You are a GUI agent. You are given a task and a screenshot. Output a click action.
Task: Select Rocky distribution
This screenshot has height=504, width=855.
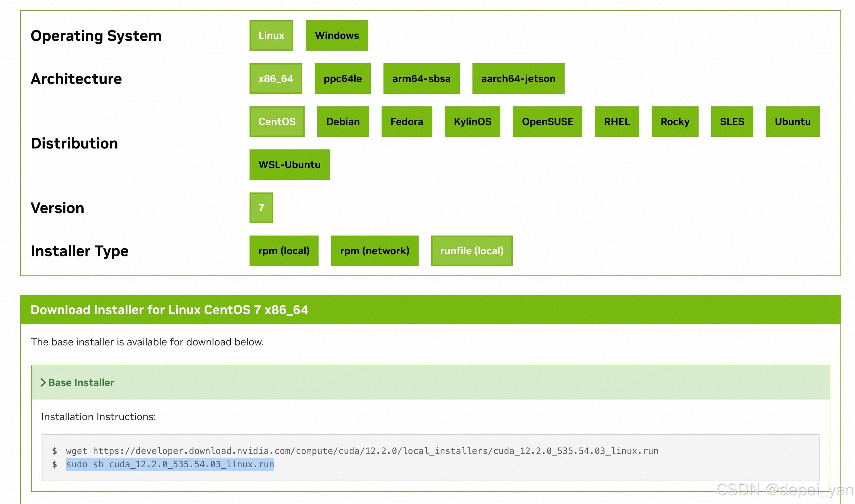tap(674, 122)
